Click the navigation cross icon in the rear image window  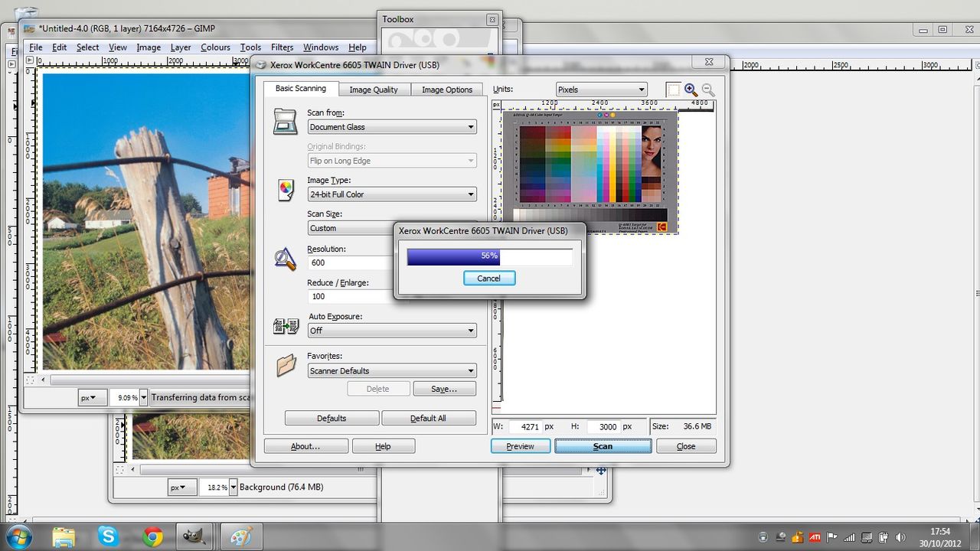click(601, 470)
